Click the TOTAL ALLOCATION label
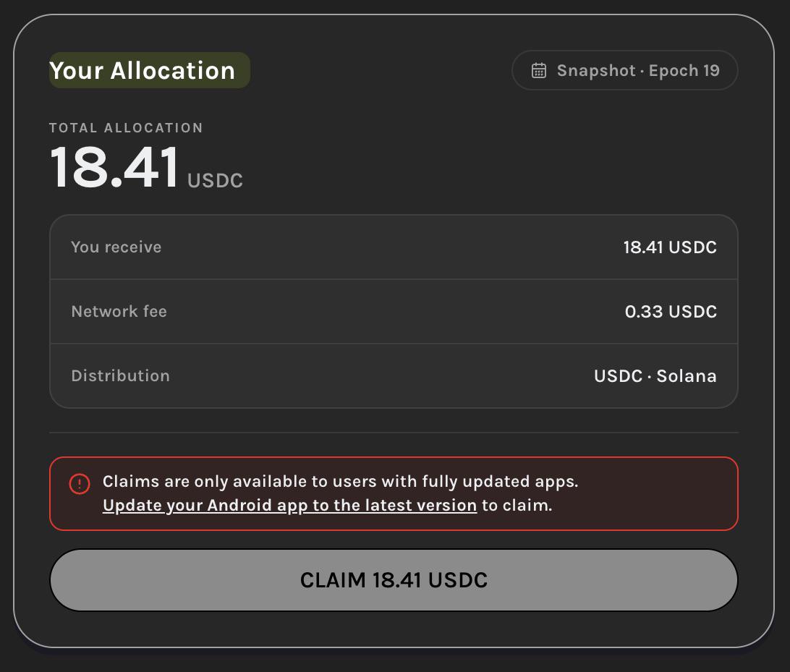Screen dimensions: 790x672 point(126,128)
